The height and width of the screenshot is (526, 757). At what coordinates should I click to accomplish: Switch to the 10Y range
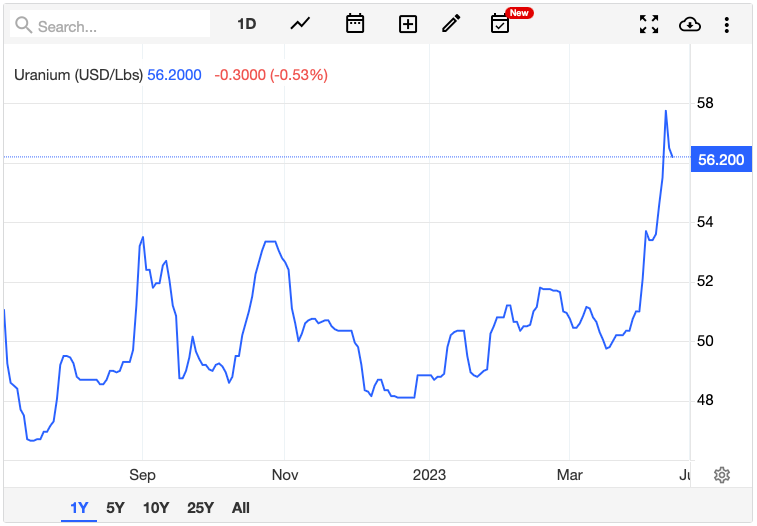pos(156,508)
